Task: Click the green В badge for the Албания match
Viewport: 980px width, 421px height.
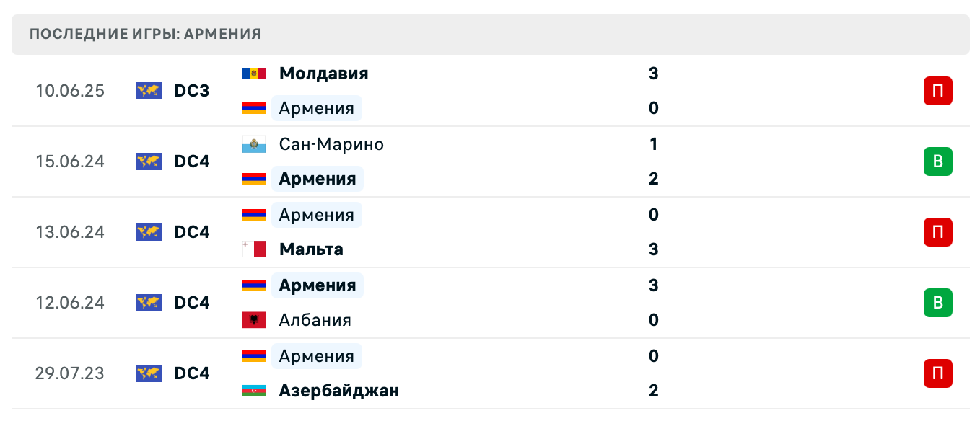Action: (x=937, y=303)
